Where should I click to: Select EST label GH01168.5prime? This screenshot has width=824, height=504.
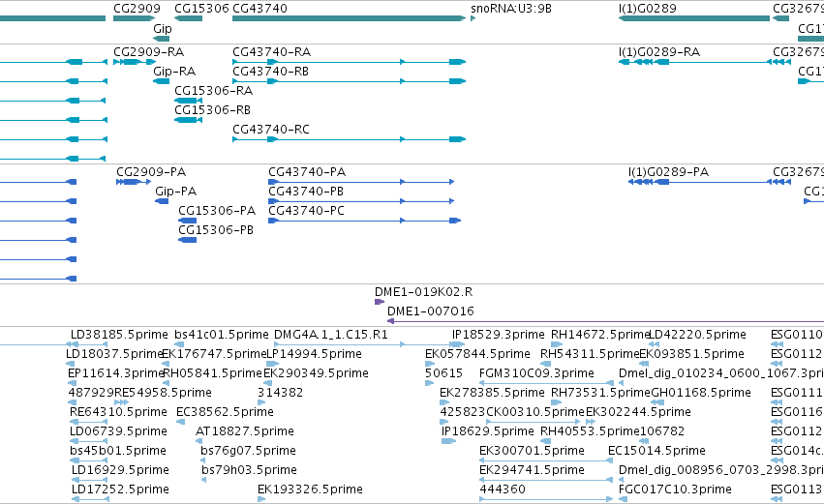(701, 393)
